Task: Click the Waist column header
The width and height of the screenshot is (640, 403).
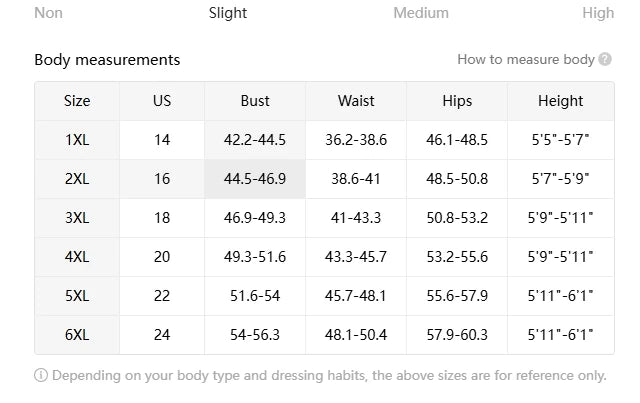Action: 356,101
